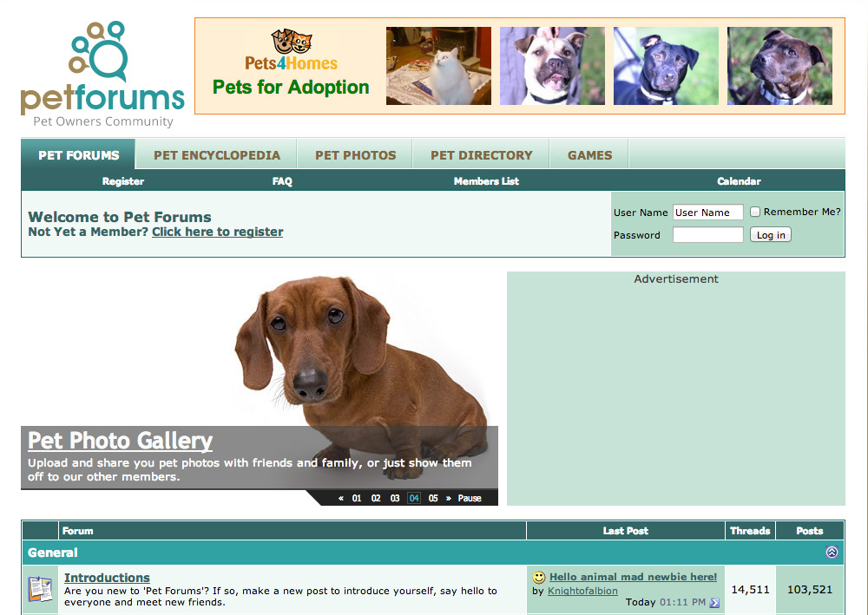Viewport: 868px width, 615px height.
Task: Jump to slide 02
Action: coord(376,498)
